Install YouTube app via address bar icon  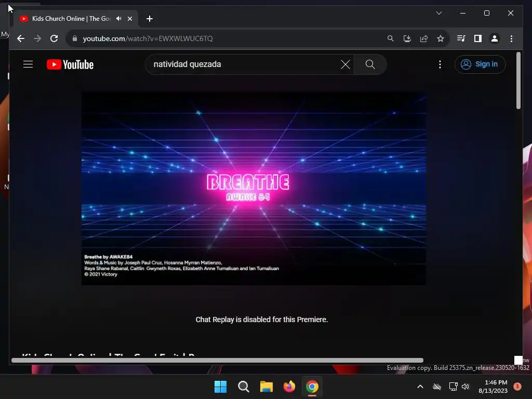407,38
